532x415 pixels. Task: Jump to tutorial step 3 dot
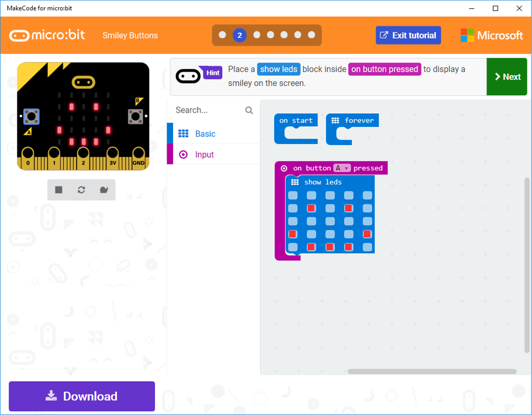click(x=257, y=35)
